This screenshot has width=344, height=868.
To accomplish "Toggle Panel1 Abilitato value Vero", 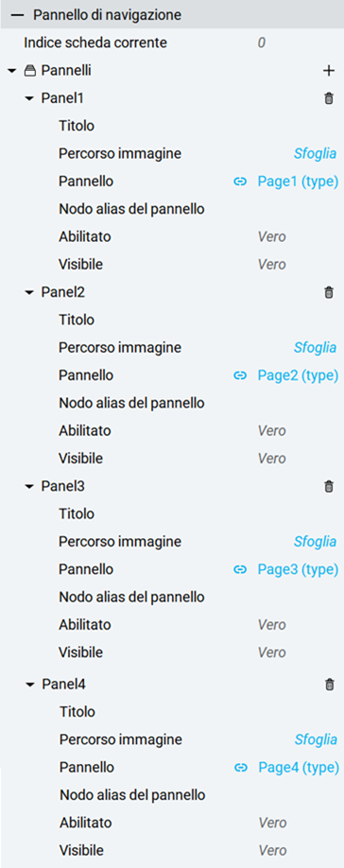I will [x=271, y=237].
